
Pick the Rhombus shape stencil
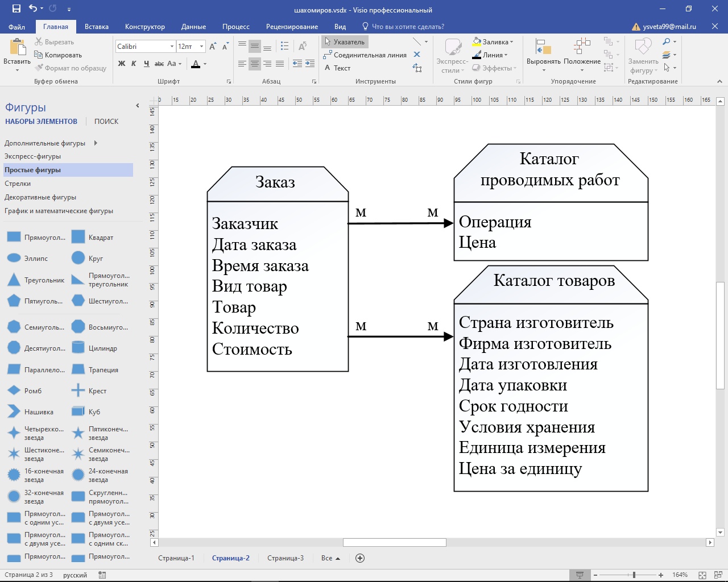(14, 391)
